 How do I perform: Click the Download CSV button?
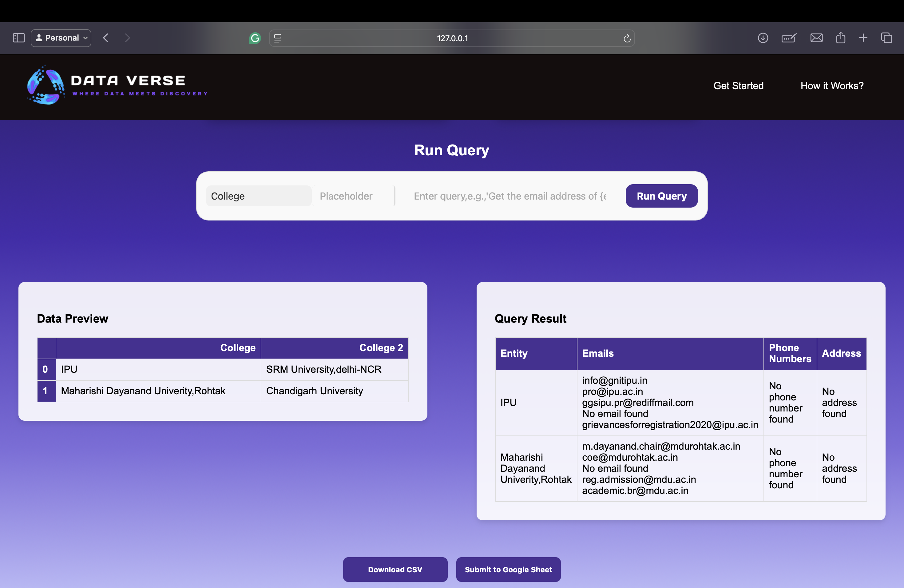(395, 569)
